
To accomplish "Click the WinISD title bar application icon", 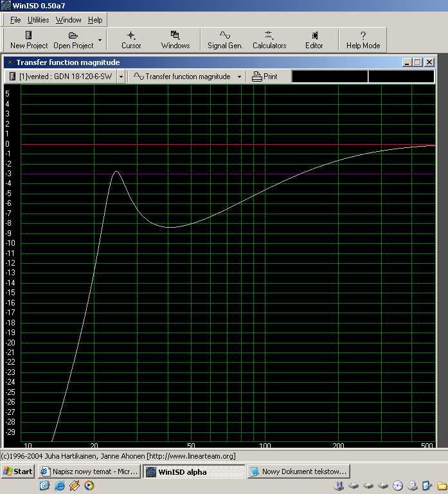I will coord(6,5).
